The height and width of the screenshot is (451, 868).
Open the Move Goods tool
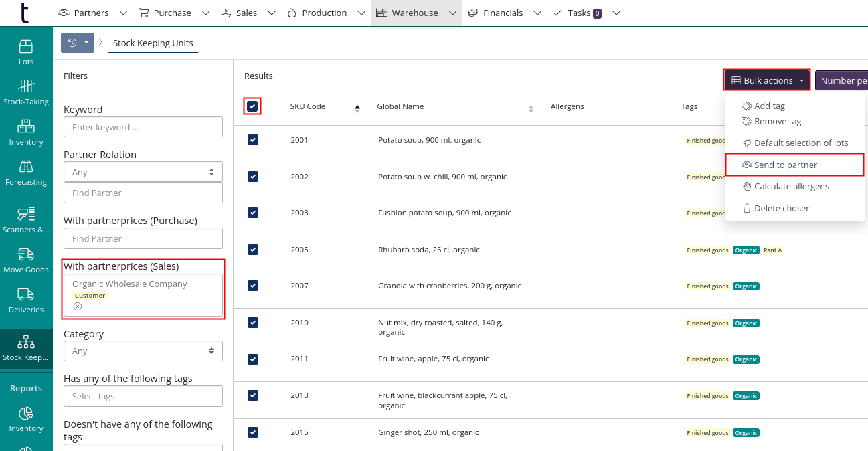[x=26, y=259]
